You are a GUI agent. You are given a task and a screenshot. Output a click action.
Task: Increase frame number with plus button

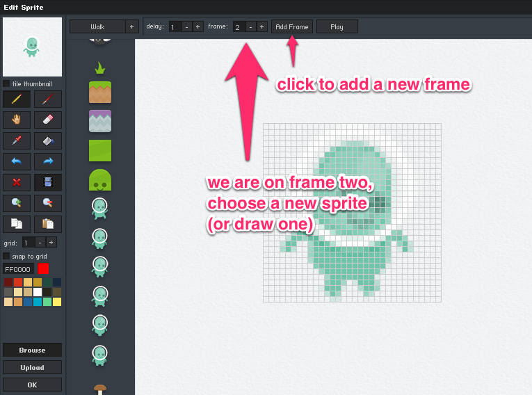click(262, 27)
